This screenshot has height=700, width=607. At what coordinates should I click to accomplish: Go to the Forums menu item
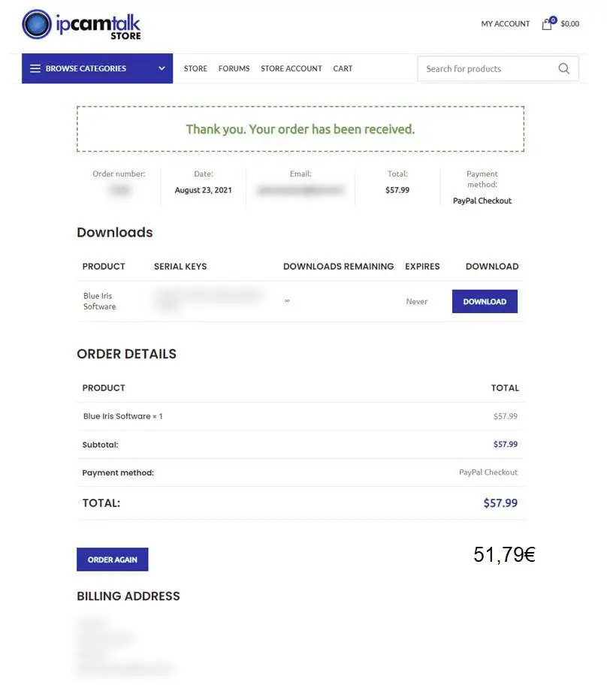(x=234, y=68)
